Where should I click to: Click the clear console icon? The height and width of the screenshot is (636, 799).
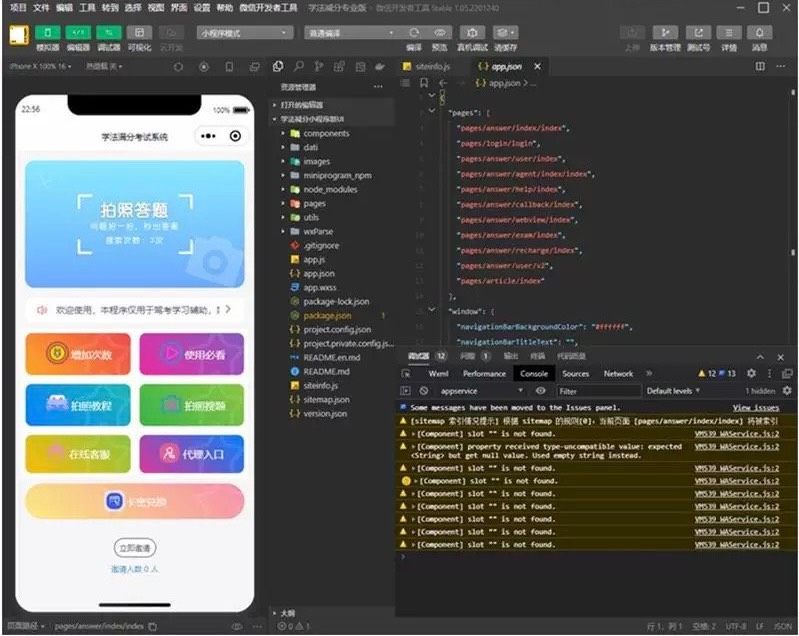click(x=423, y=391)
